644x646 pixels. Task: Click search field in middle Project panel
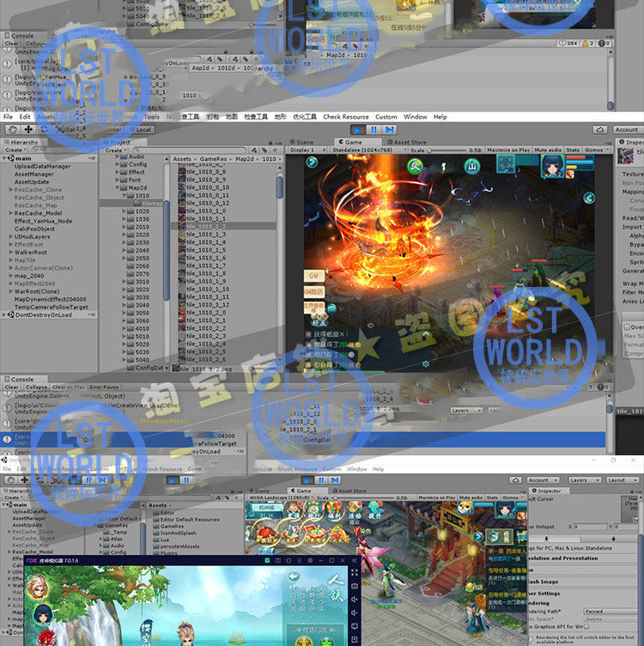190,150
